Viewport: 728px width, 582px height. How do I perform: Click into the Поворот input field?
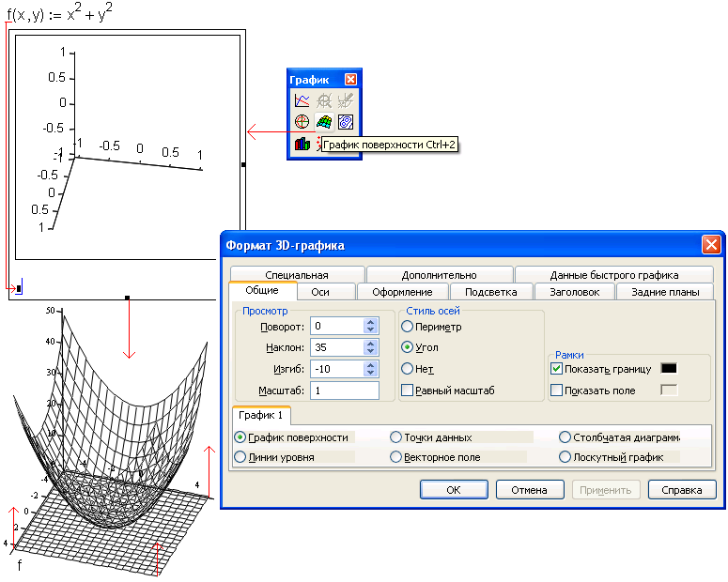(337, 326)
